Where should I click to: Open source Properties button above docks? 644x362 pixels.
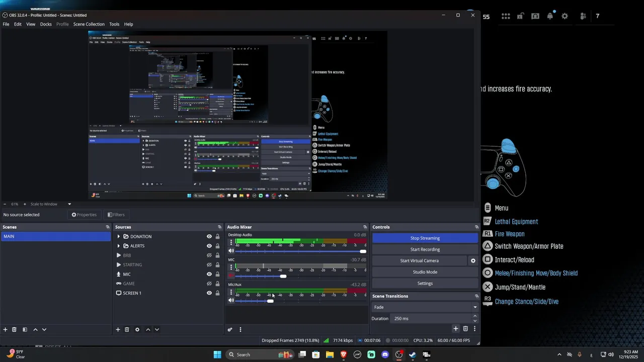84,215
